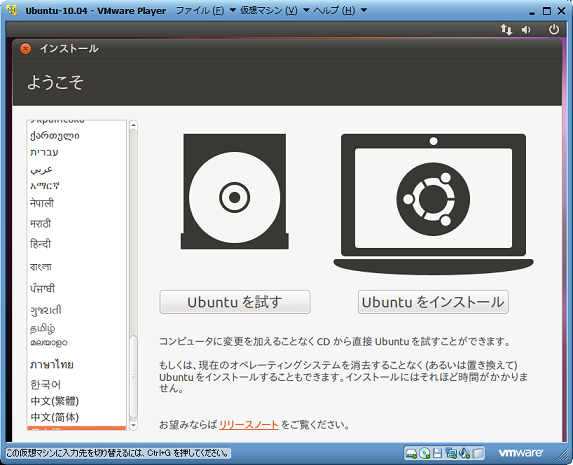The width and height of the screenshot is (573, 465).
Task: Click the network adapter status icon
Action: click(x=451, y=453)
